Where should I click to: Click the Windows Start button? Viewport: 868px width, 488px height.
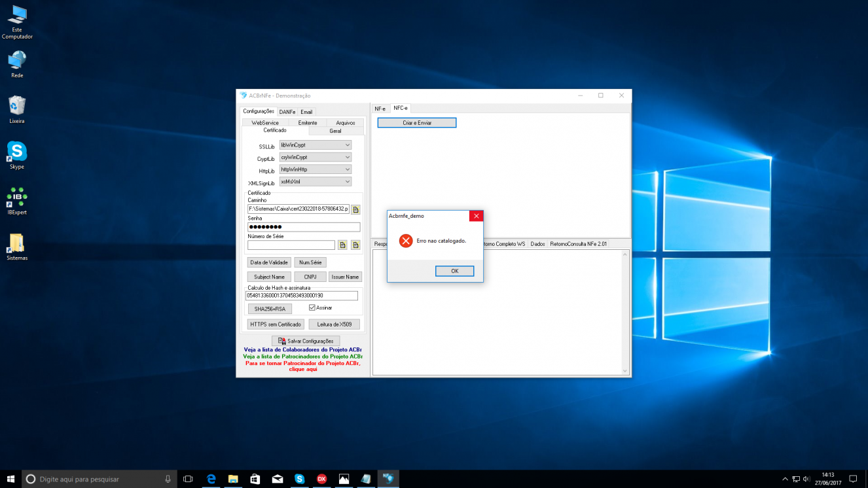pos(10,479)
